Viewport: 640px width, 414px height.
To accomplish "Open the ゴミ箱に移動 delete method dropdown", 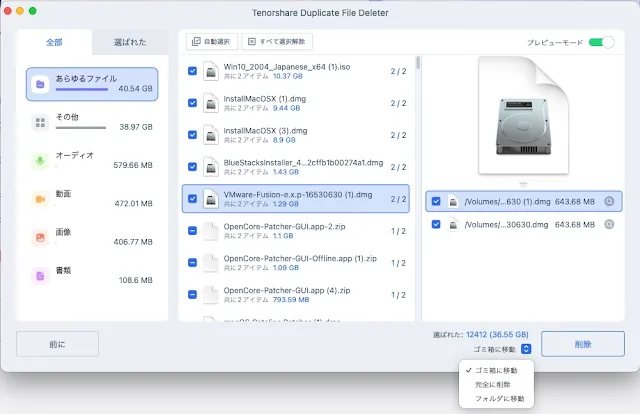I will 526,349.
